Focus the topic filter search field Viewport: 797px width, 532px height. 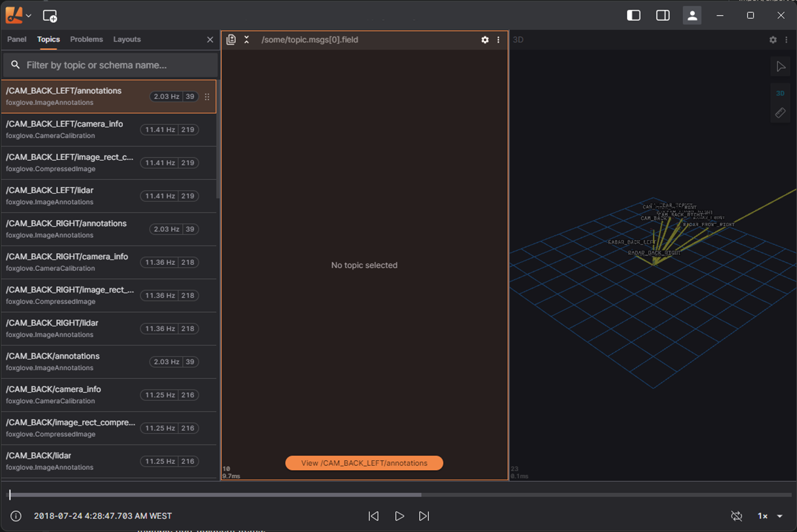(x=110, y=65)
